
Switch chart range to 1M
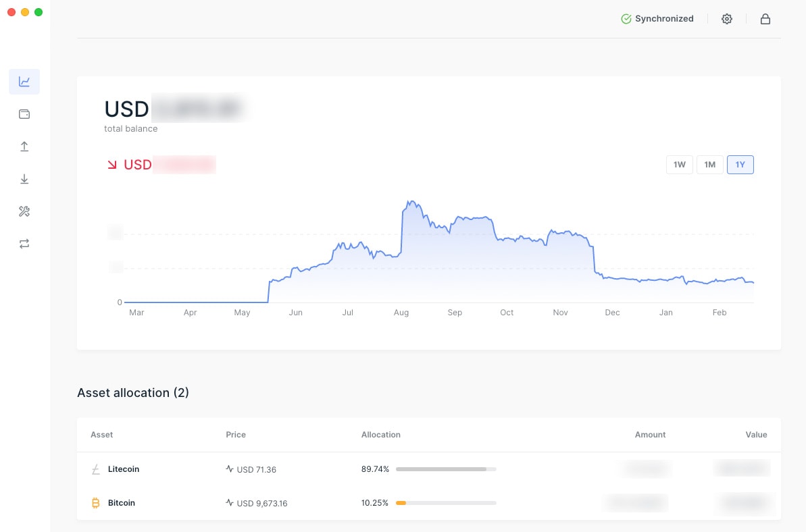click(710, 165)
